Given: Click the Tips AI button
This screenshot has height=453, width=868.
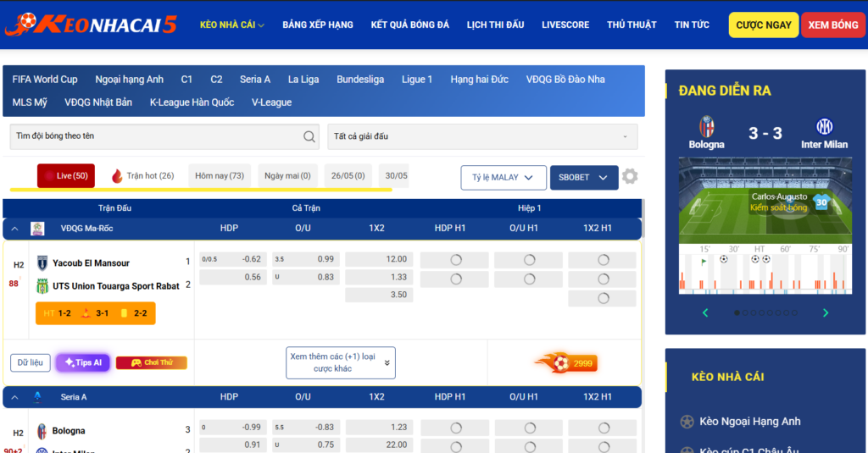Looking at the screenshot, I should click(83, 363).
